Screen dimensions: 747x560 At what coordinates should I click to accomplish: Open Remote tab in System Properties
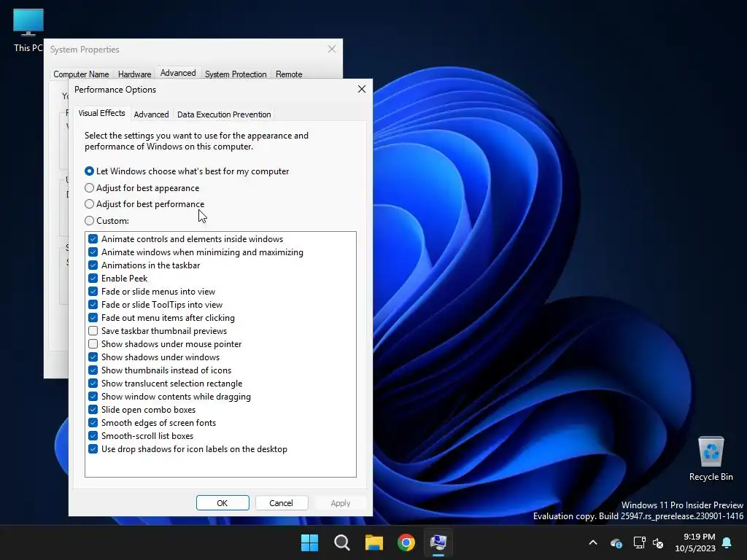pos(289,74)
